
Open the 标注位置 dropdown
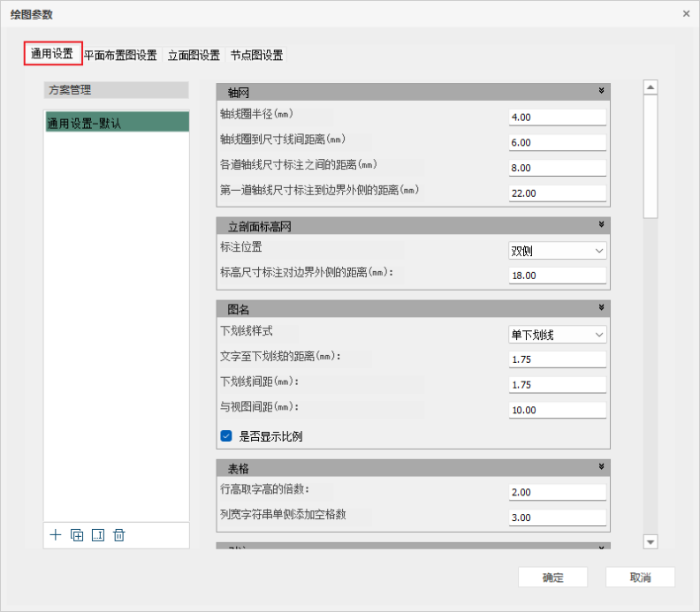558,251
